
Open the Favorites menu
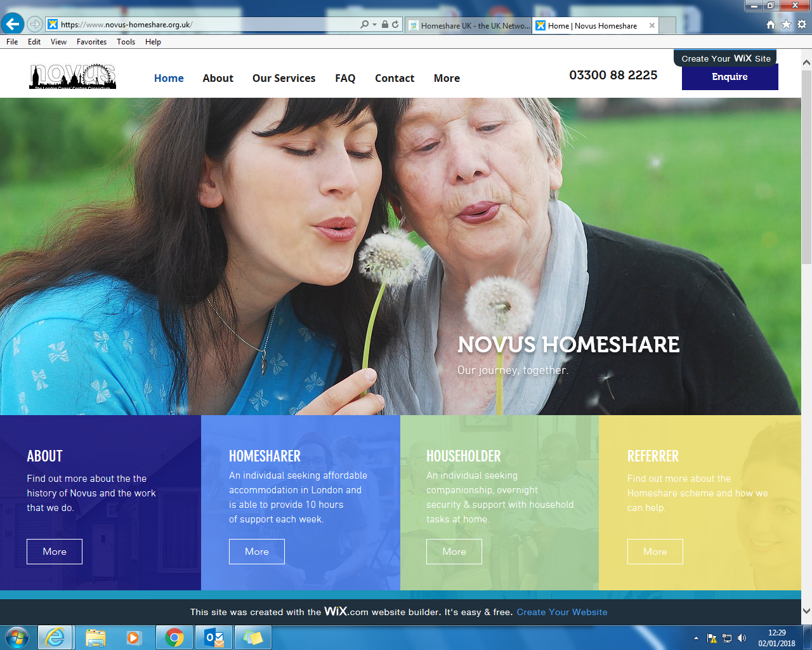pyautogui.click(x=91, y=42)
